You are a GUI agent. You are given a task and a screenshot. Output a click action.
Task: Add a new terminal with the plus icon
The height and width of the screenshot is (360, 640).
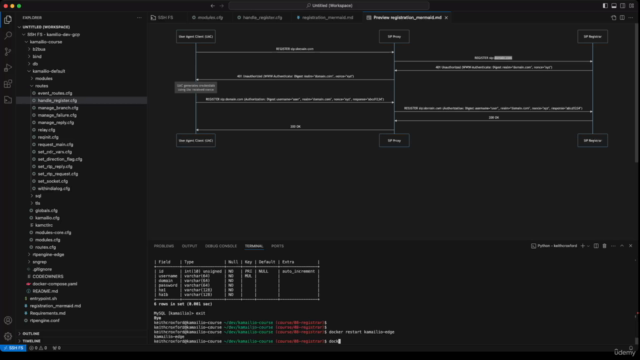click(582, 246)
